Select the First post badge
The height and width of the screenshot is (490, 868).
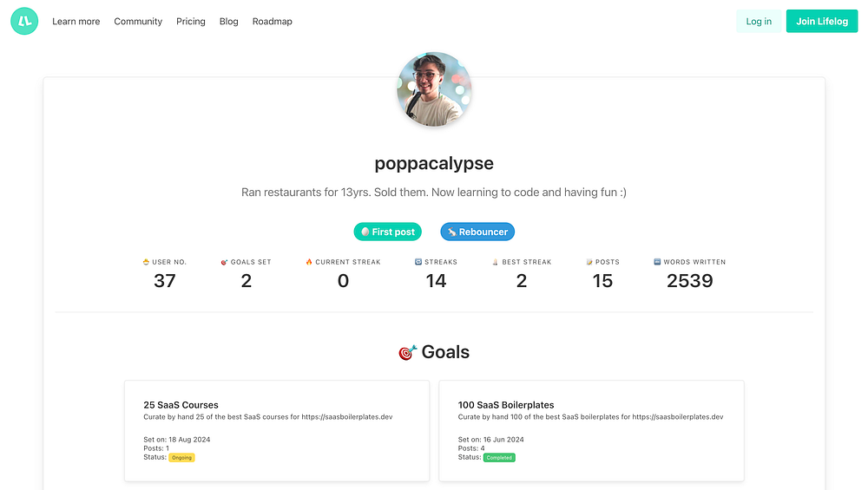pyautogui.click(x=388, y=232)
